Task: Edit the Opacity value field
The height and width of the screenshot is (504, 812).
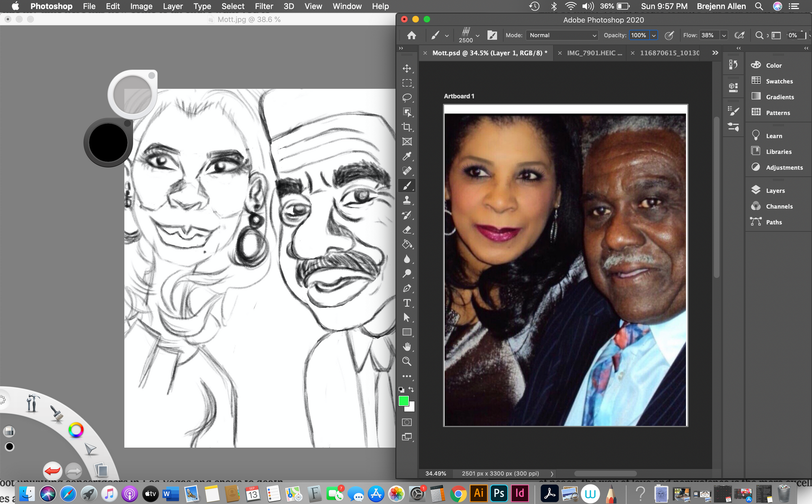Action: pyautogui.click(x=639, y=35)
